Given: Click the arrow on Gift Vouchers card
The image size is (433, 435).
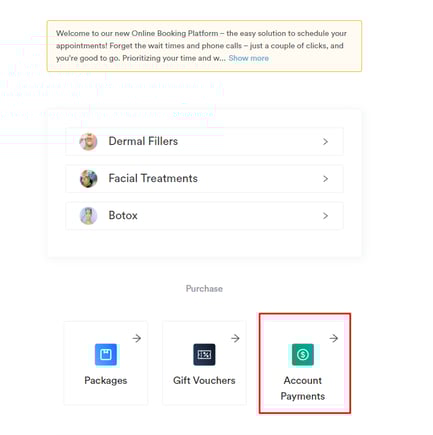Looking at the screenshot, I should (235, 338).
